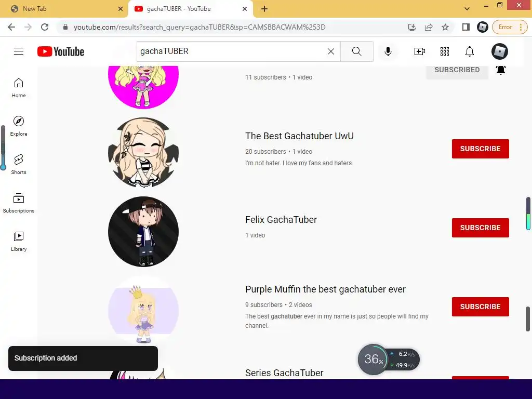The height and width of the screenshot is (399, 532).
Task: Close the gachaTUBER - YouTube tab
Action: click(x=245, y=9)
